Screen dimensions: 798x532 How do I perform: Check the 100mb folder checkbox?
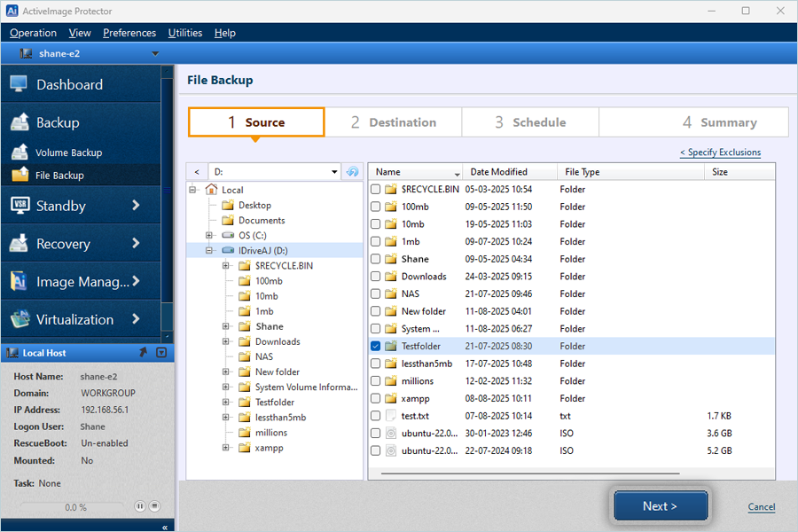[x=376, y=207]
